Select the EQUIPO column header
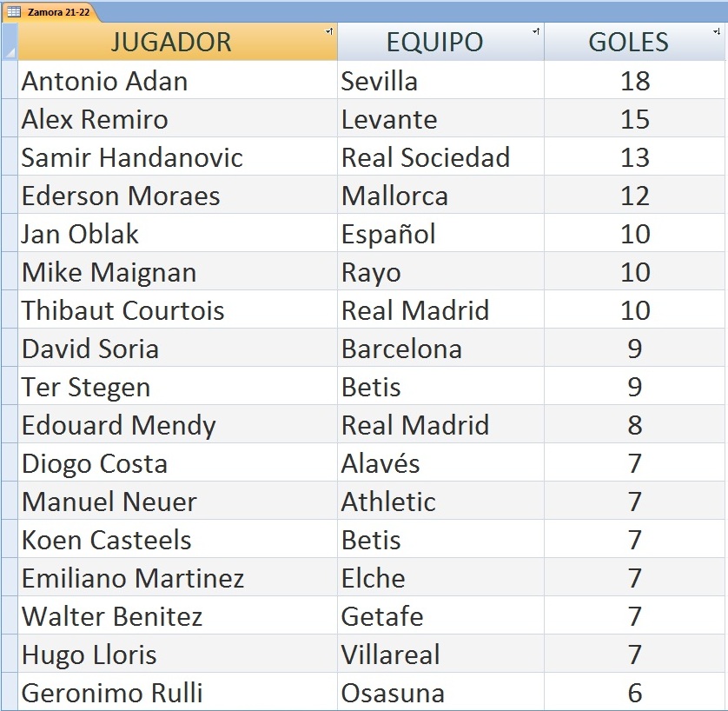This screenshot has height=711, width=728. point(440,42)
